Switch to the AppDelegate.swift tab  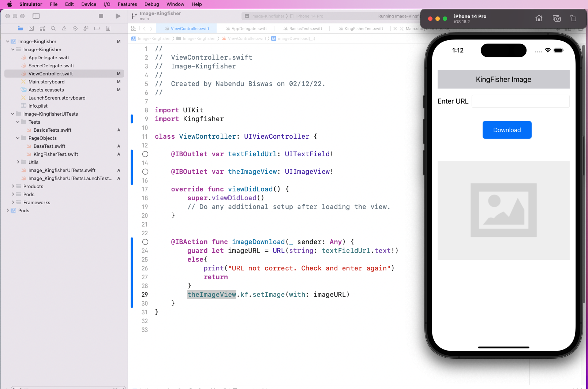(246, 29)
